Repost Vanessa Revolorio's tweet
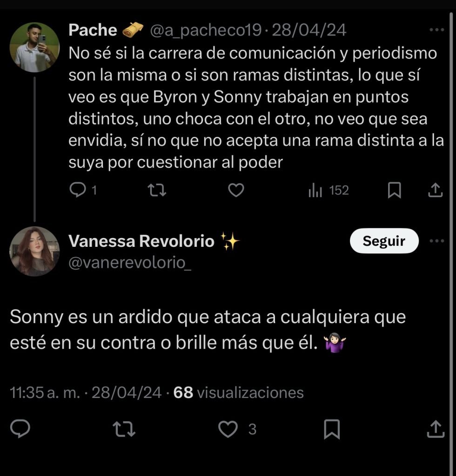The image size is (456, 476). coord(125,429)
